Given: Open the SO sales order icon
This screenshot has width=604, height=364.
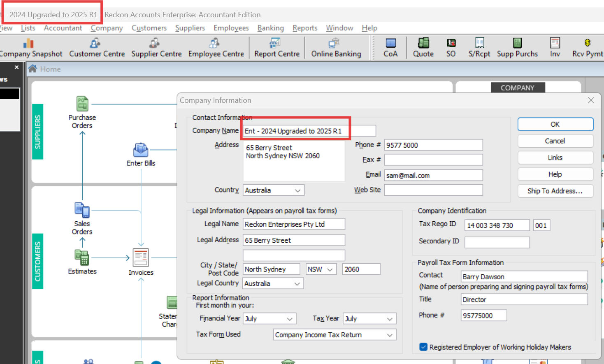Looking at the screenshot, I should coord(451,48).
